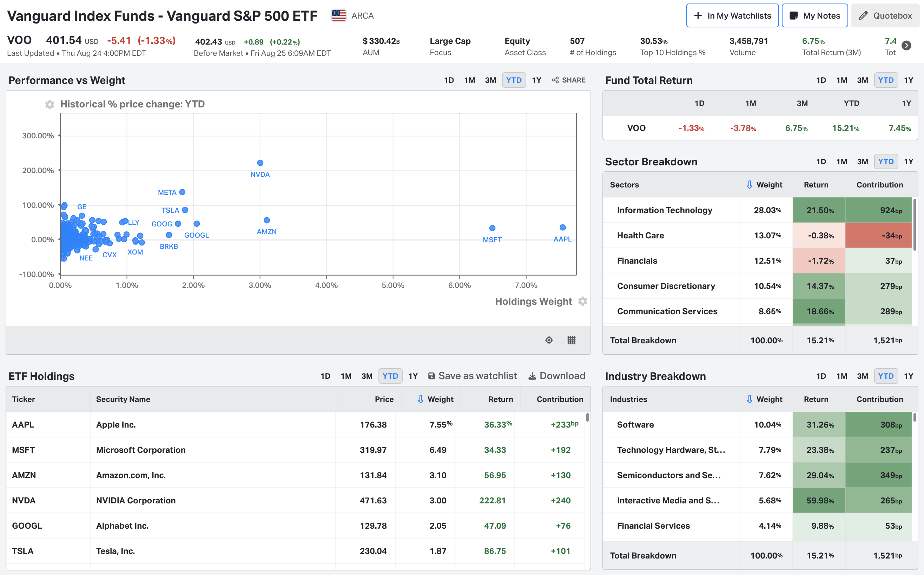This screenshot has width=924, height=575.
Task: Click Interactive Media 59.98% return cell
Action: pyautogui.click(x=819, y=501)
